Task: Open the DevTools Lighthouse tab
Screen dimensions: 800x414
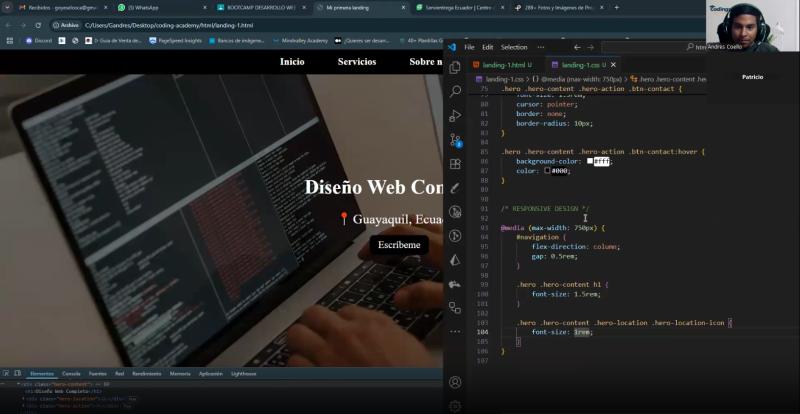Action: pyautogui.click(x=243, y=374)
